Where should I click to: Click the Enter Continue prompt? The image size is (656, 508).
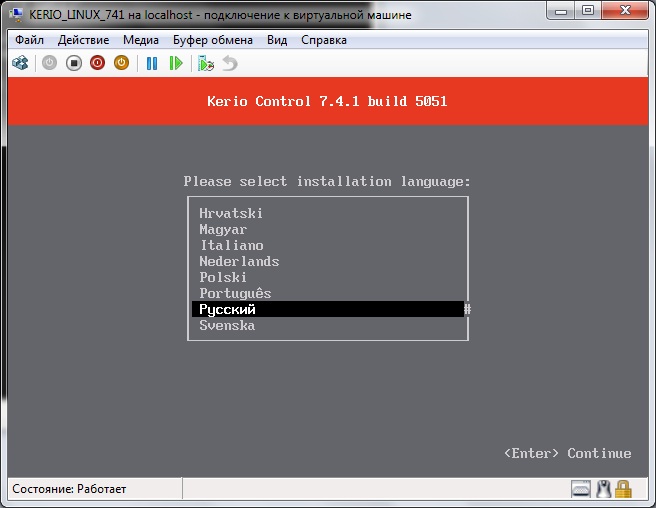pyautogui.click(x=567, y=453)
